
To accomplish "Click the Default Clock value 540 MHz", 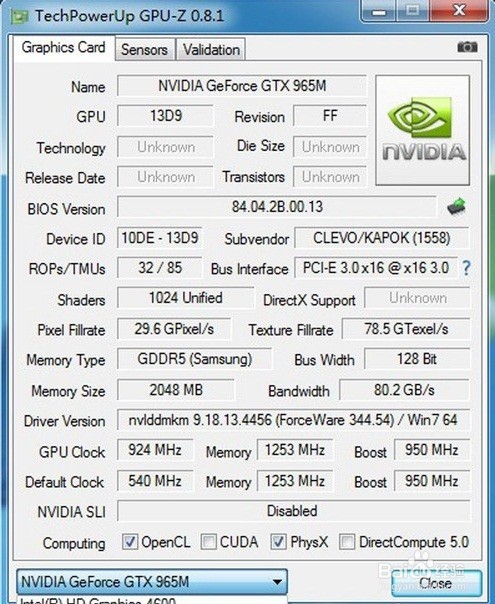I will tap(155, 481).
